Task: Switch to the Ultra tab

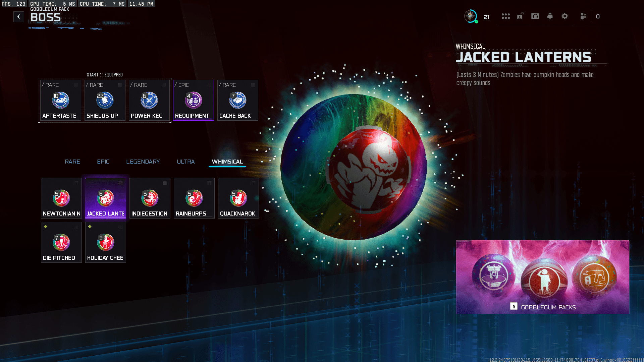Action: [185, 162]
